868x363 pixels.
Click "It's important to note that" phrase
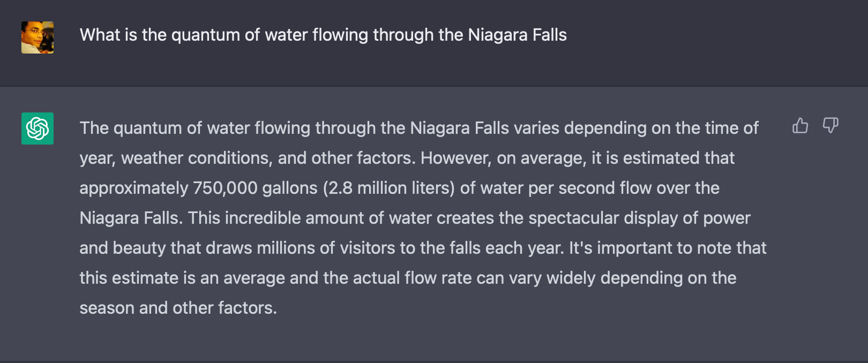(668, 248)
